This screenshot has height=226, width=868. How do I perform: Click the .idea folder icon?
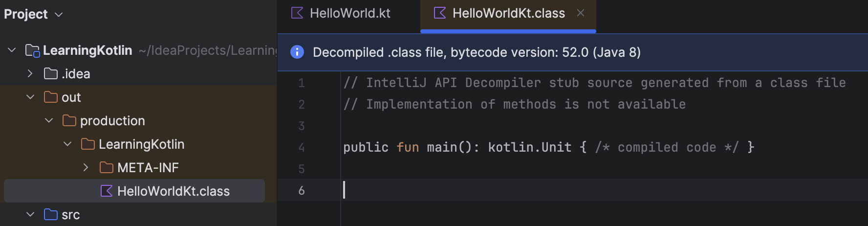pos(51,74)
